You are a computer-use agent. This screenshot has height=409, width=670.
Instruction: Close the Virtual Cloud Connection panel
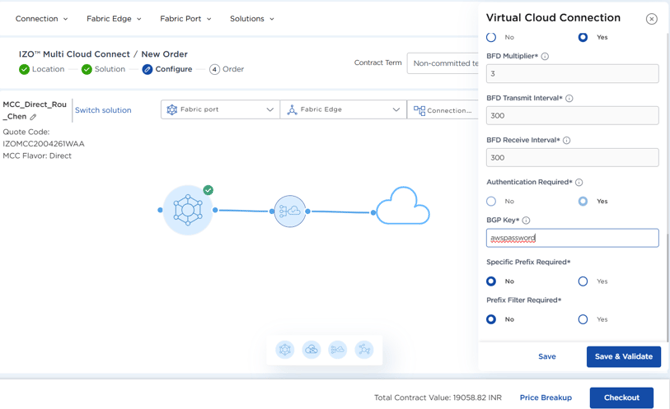tap(651, 19)
